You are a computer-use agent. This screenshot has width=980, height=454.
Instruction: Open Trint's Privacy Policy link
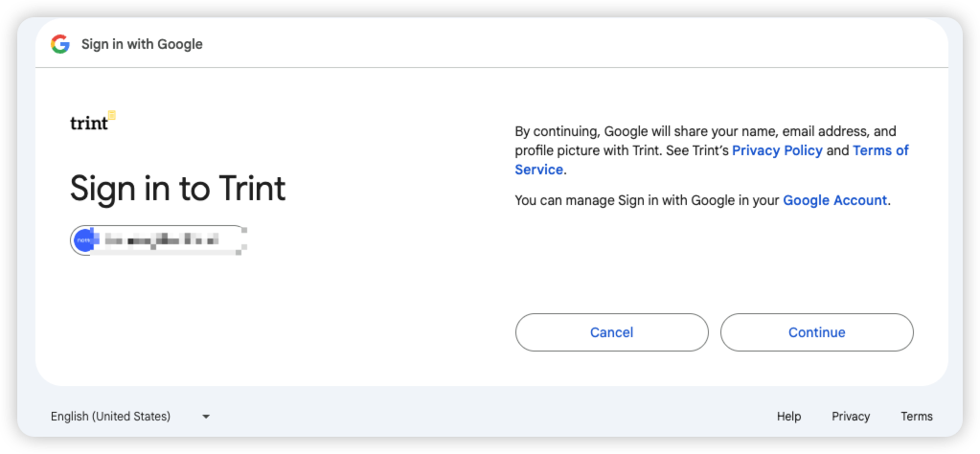[x=777, y=150]
